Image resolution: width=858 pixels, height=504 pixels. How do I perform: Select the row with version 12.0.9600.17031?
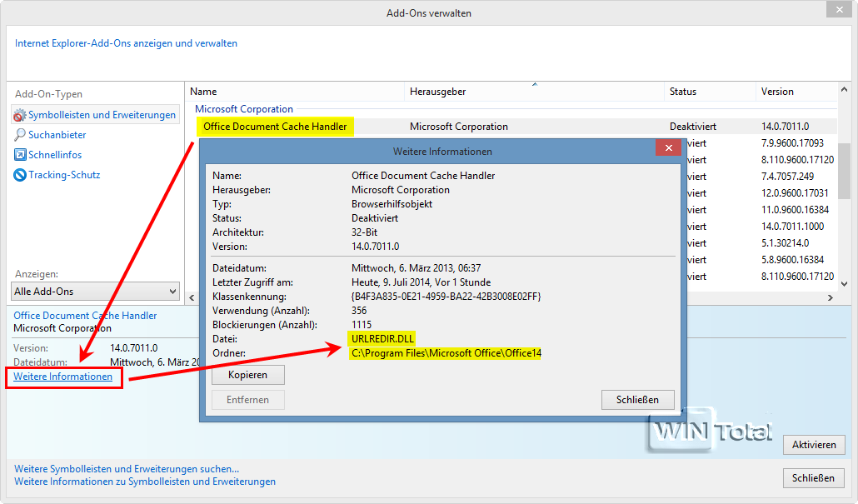[x=795, y=193]
